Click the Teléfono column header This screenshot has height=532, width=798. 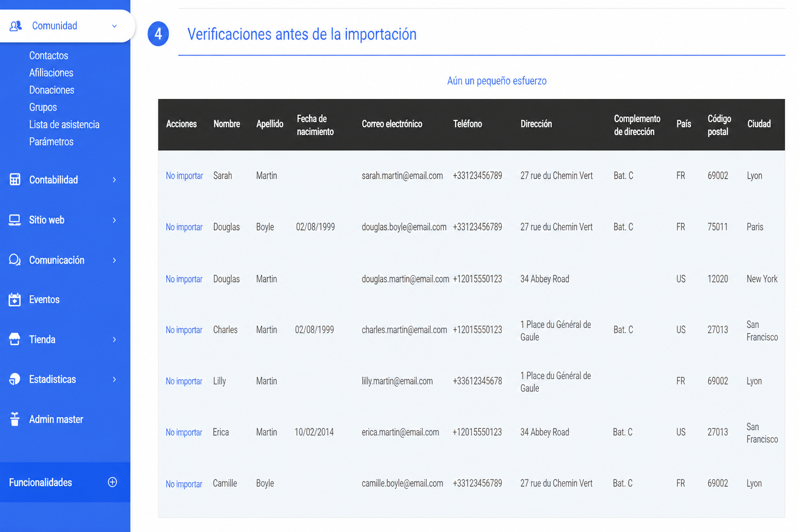pos(468,124)
